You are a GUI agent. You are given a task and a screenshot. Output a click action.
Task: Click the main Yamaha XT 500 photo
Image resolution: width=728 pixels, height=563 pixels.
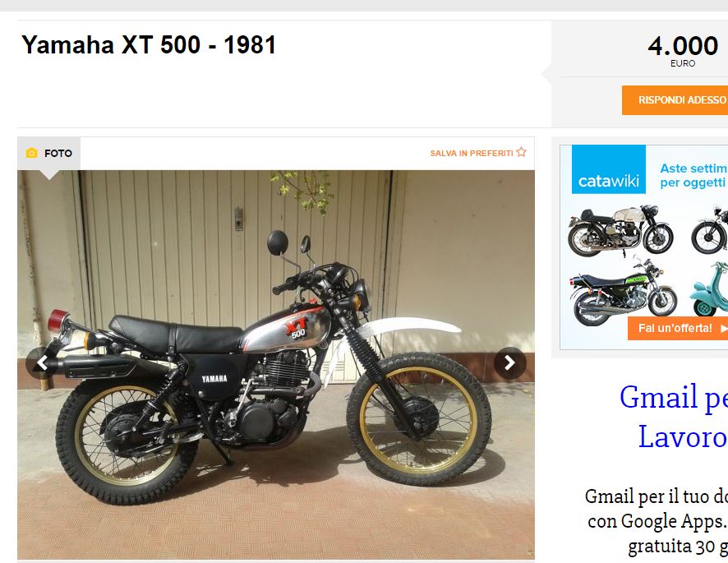click(x=276, y=365)
